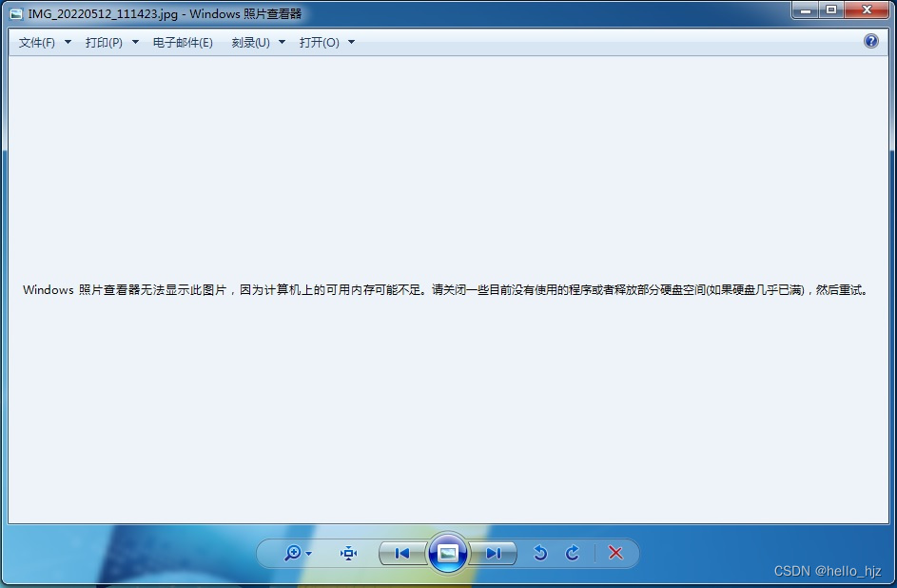Screen dimensions: 897x588
Task: Expand the arrow beside 刻录(U)
Action: 282,42
